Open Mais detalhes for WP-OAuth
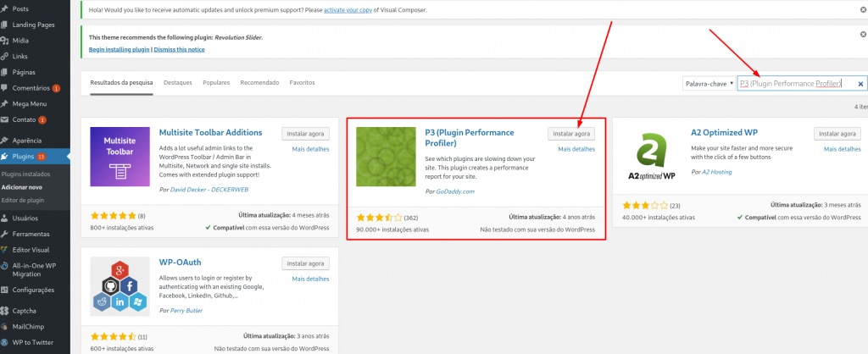 (310, 279)
